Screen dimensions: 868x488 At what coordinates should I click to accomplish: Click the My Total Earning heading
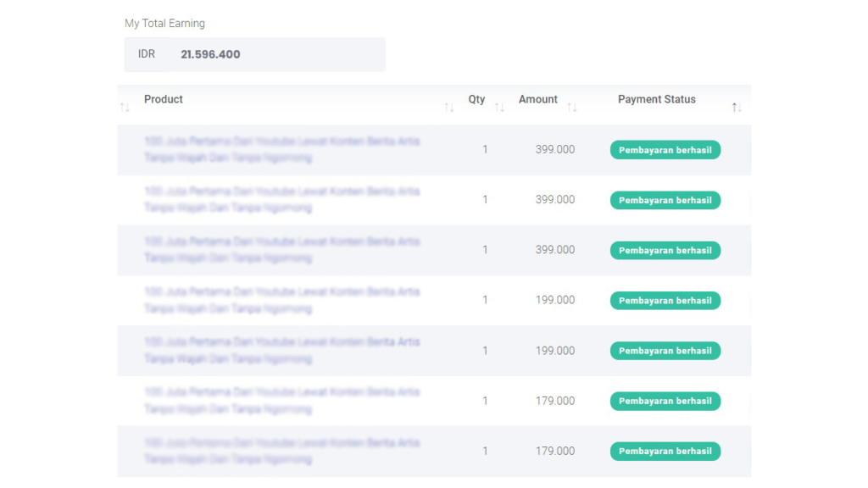pyautogui.click(x=164, y=23)
